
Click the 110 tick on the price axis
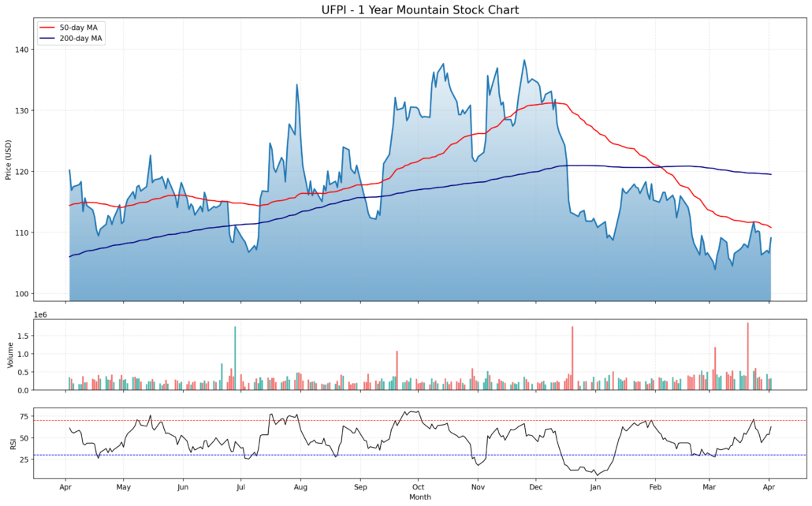[22, 233]
